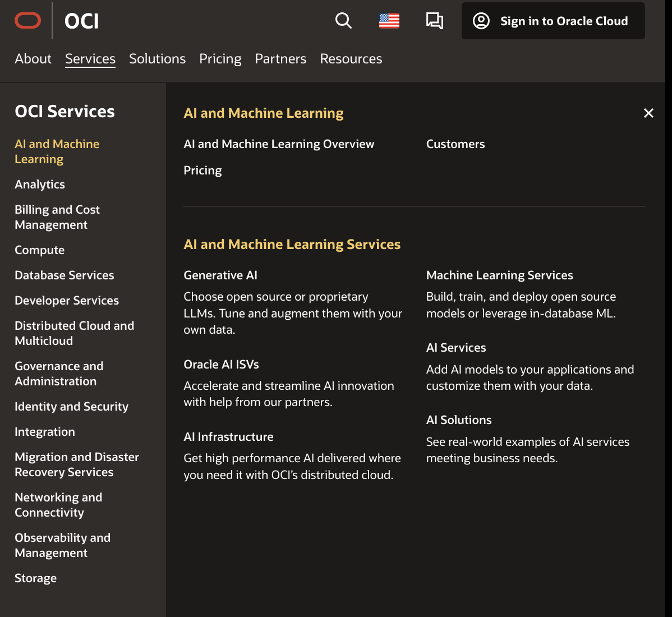Image resolution: width=672 pixels, height=617 pixels.
Task: Select Governance and Administration category
Action: point(59,373)
